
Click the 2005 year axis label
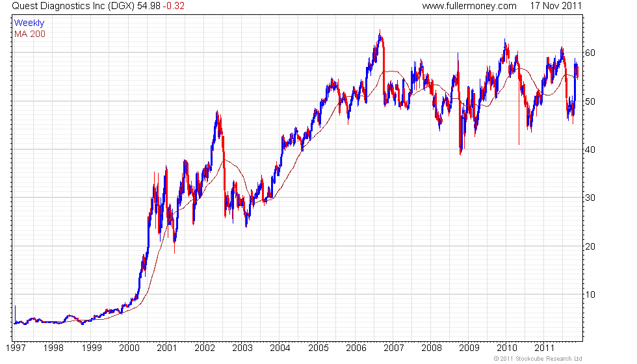[318, 348]
